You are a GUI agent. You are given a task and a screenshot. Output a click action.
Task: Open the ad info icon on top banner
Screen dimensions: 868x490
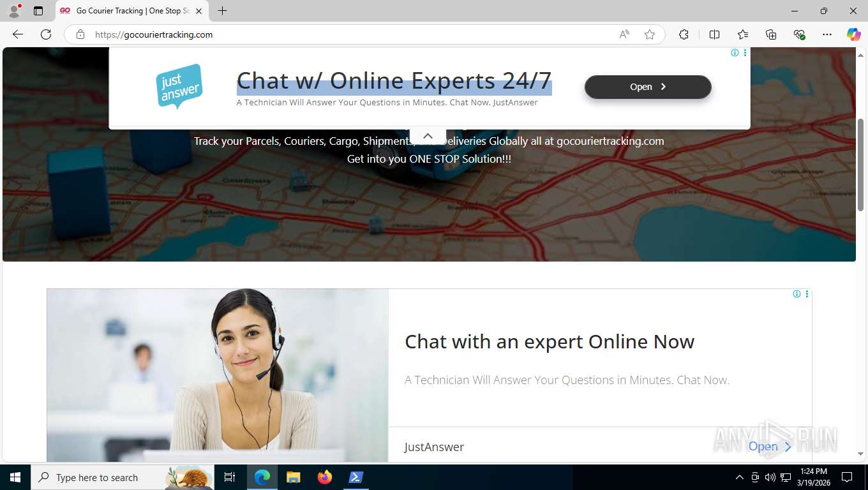735,53
